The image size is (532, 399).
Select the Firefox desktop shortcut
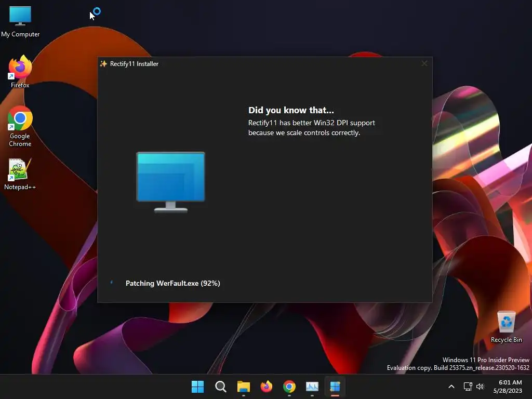tap(20, 72)
